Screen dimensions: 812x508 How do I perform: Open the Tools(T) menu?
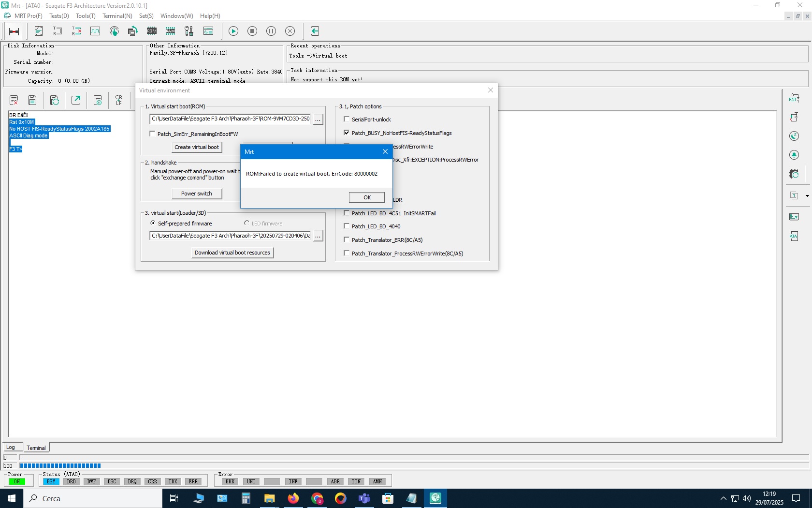pyautogui.click(x=86, y=16)
